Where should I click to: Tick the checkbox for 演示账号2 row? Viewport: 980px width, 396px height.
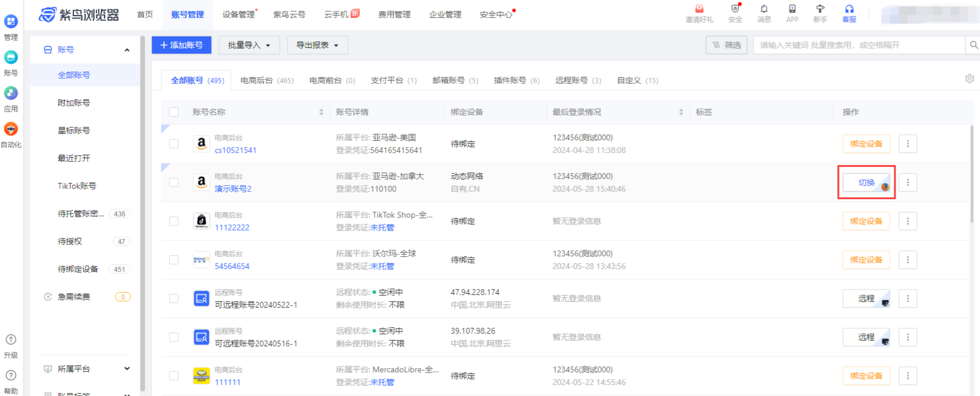point(174,182)
